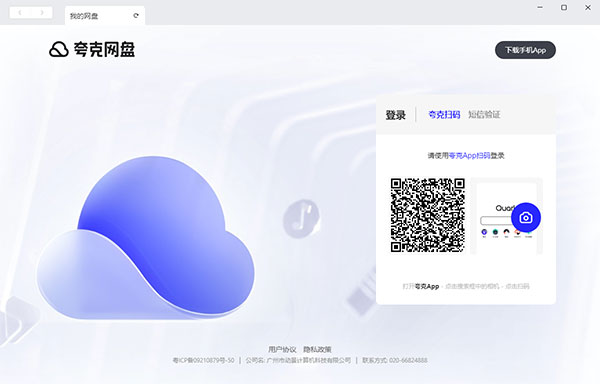
Task: Click the Quark cloud logo icon
Action: click(x=59, y=50)
